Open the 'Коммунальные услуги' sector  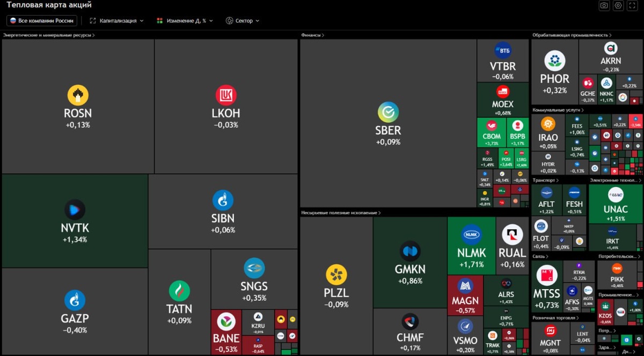(559, 110)
